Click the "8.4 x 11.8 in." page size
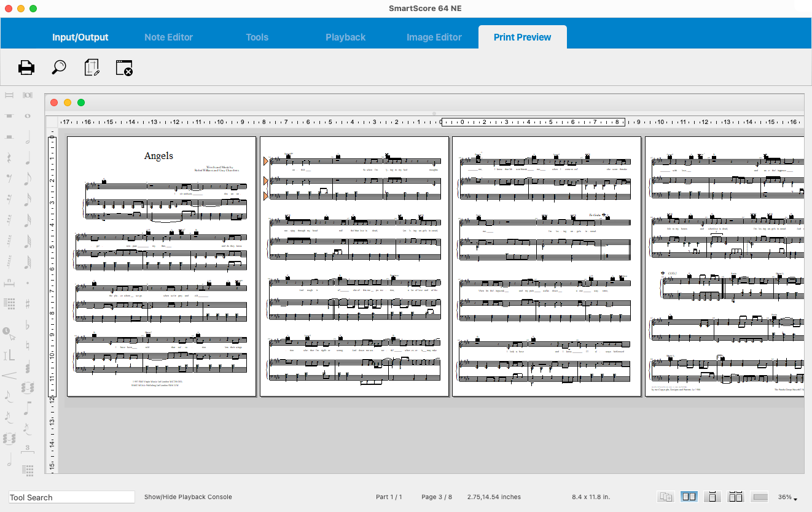812x512 pixels. [x=590, y=497]
